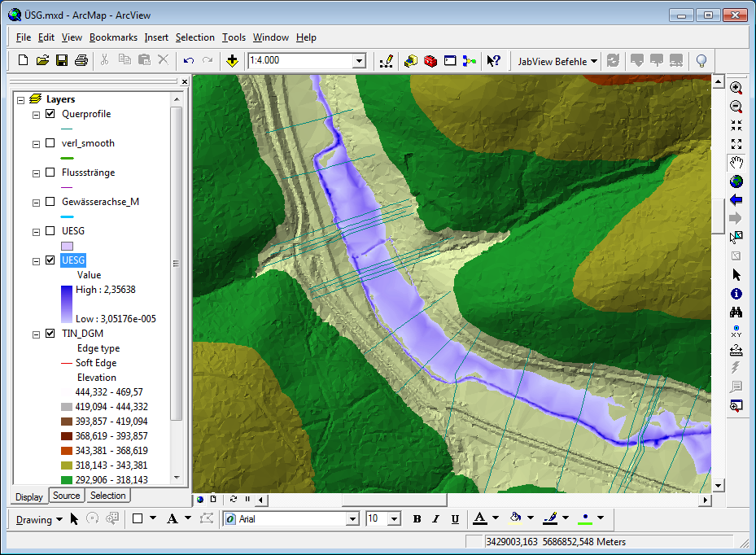Select the Pan hand tool
The height and width of the screenshot is (555, 756).
pyautogui.click(x=736, y=162)
